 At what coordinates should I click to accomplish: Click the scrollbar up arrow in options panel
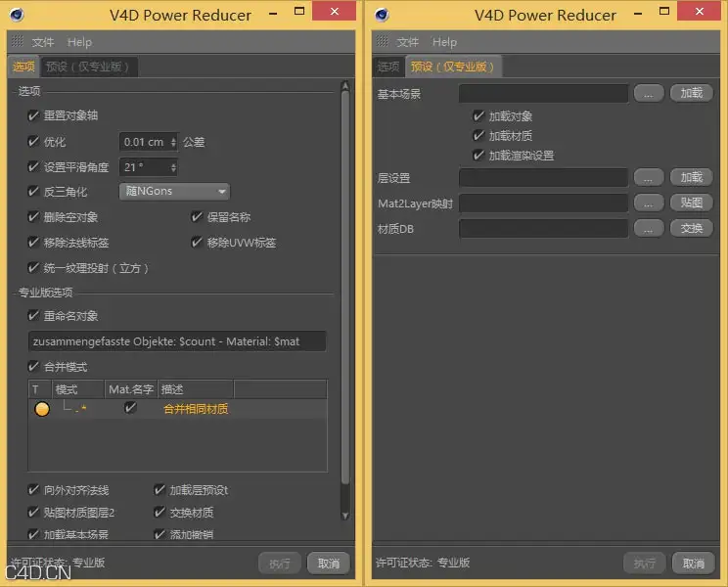pos(345,85)
